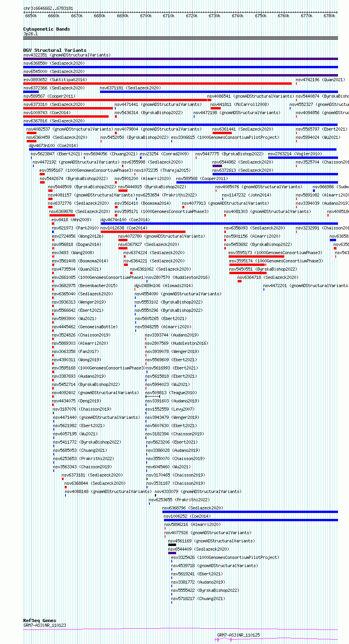The width and height of the screenshot is (349, 644).
Task: Select the nsv6367927 (Sedlazeck2020) label
Action: pyautogui.click(x=149, y=244)
